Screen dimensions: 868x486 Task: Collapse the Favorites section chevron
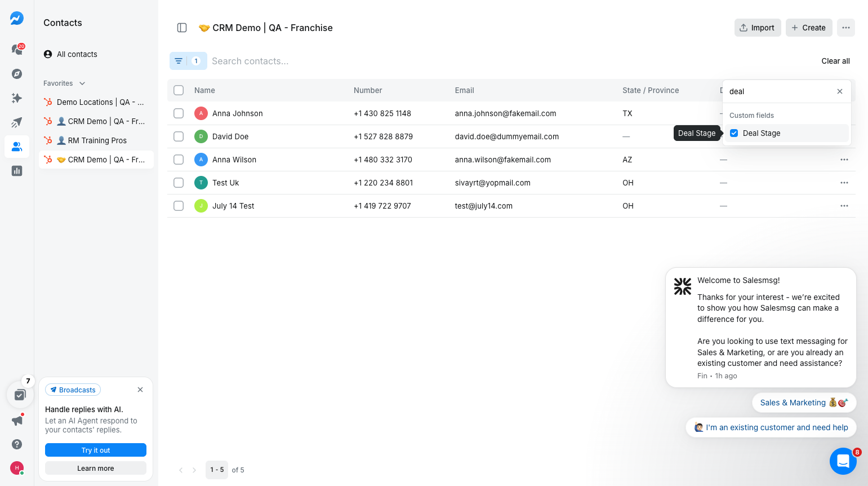click(x=82, y=83)
